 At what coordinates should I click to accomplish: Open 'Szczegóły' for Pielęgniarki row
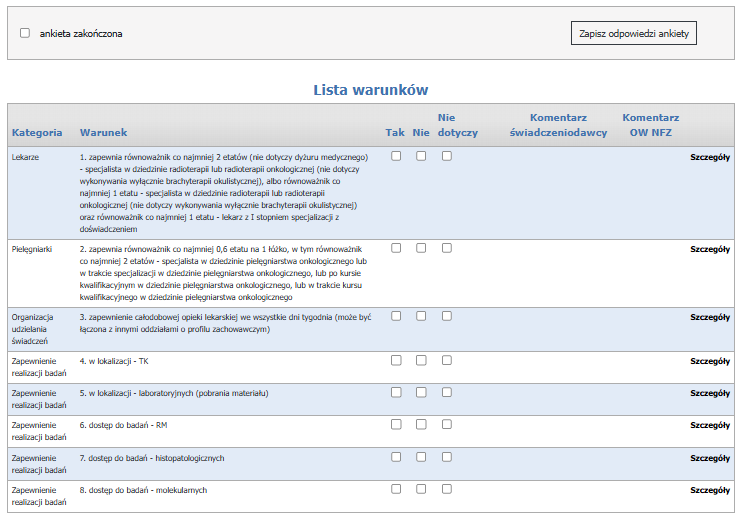point(710,249)
